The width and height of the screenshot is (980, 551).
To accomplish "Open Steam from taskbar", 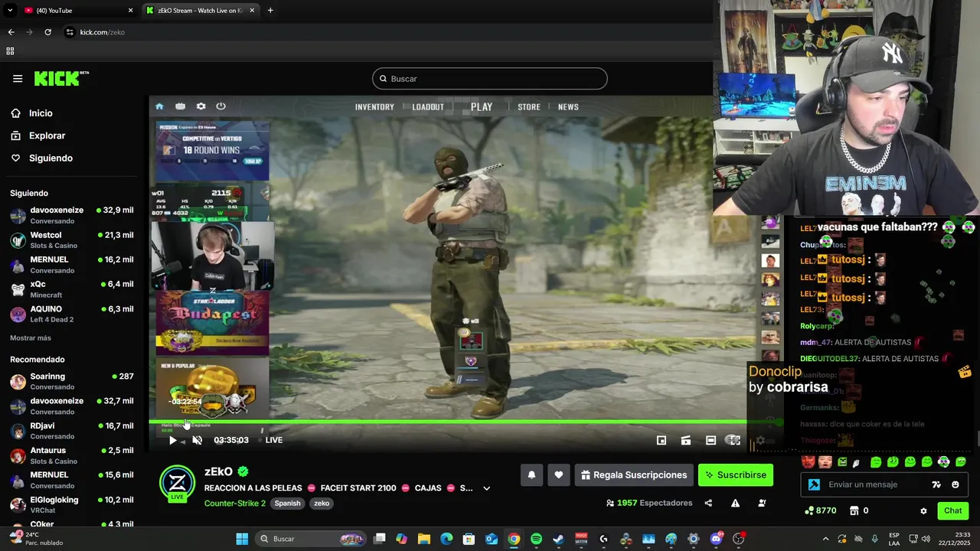I will 558,539.
